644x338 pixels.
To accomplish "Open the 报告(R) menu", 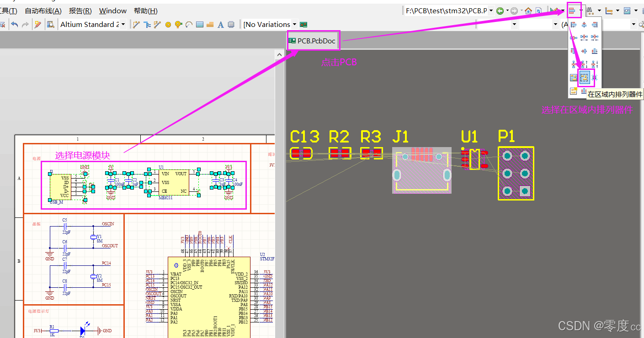I will click(x=80, y=11).
